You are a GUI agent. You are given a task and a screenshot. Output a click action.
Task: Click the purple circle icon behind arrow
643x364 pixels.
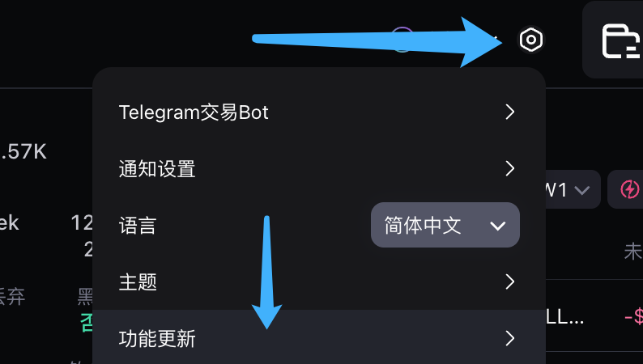click(402, 40)
